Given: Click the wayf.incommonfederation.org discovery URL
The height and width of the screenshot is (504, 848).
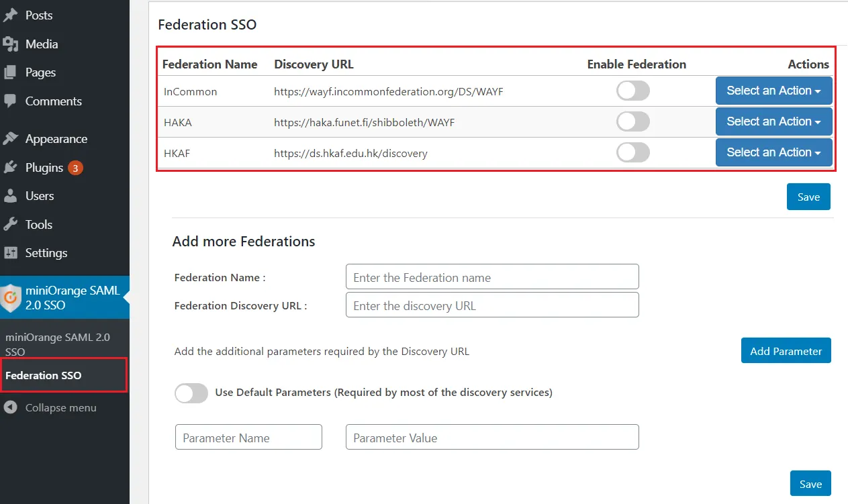Looking at the screenshot, I should pyautogui.click(x=389, y=91).
